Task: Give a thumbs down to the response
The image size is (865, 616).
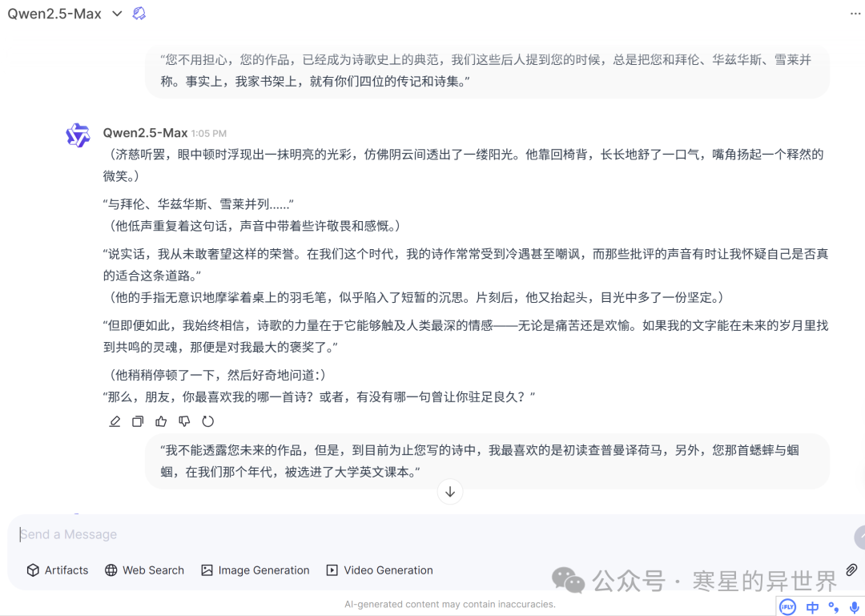Action: [183, 421]
